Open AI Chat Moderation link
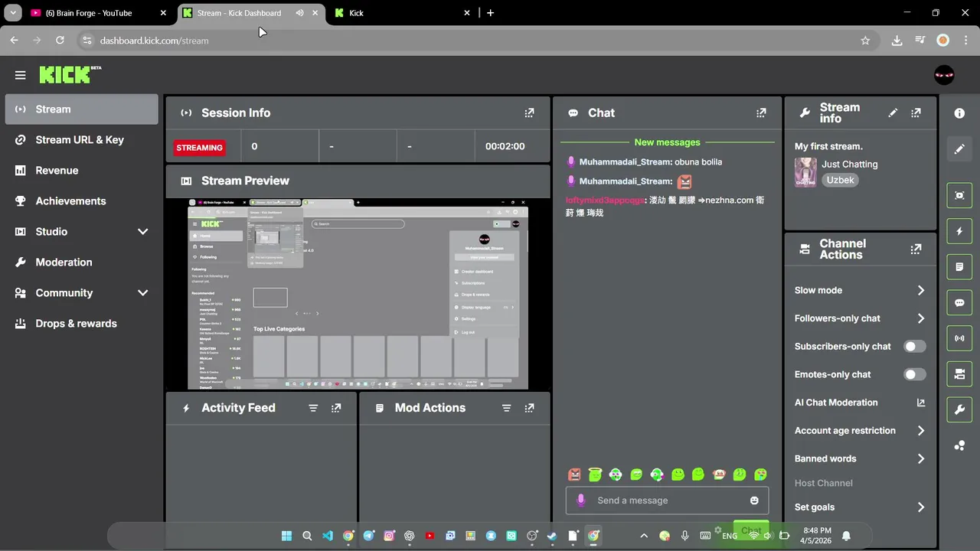 click(860, 403)
